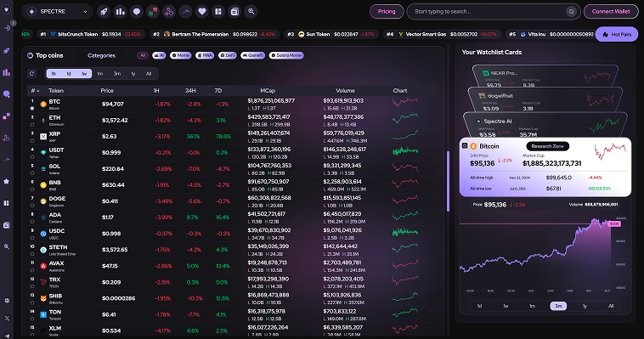
Task: Toggle the favorite star for TRX row
Action: click(32, 286)
